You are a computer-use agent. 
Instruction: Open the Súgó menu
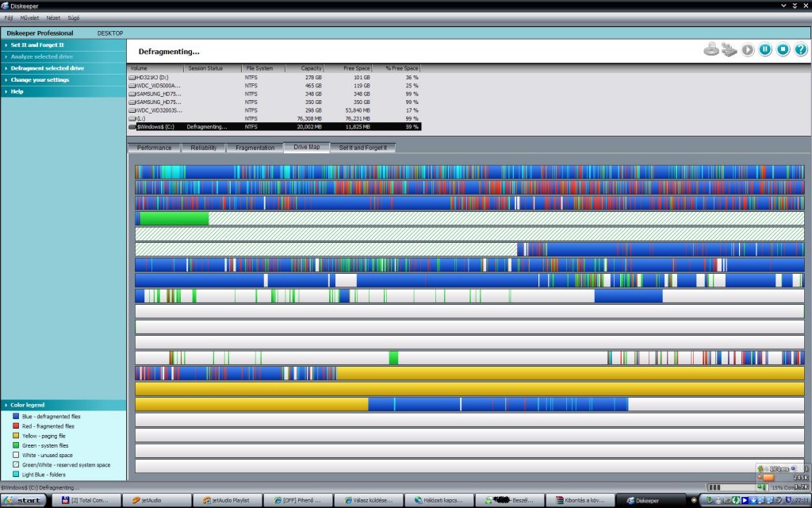[x=74, y=17]
